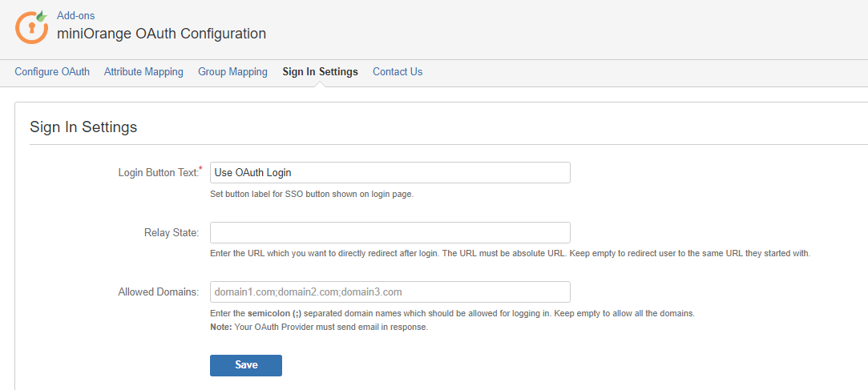Focus the Login Button Text field

tap(390, 173)
